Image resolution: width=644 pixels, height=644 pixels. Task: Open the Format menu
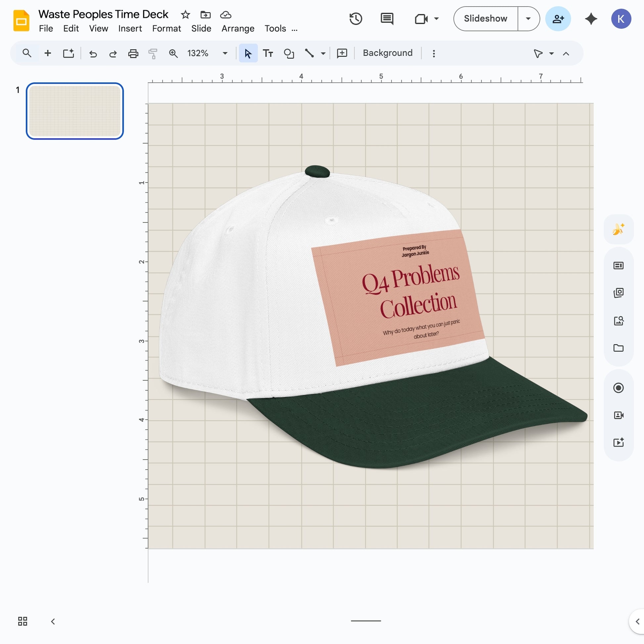click(x=166, y=29)
